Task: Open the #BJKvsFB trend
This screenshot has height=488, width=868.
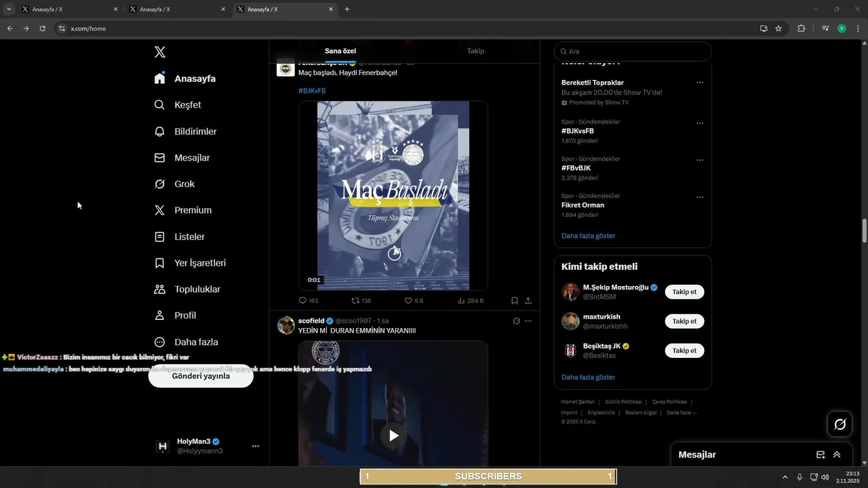Action: point(578,131)
